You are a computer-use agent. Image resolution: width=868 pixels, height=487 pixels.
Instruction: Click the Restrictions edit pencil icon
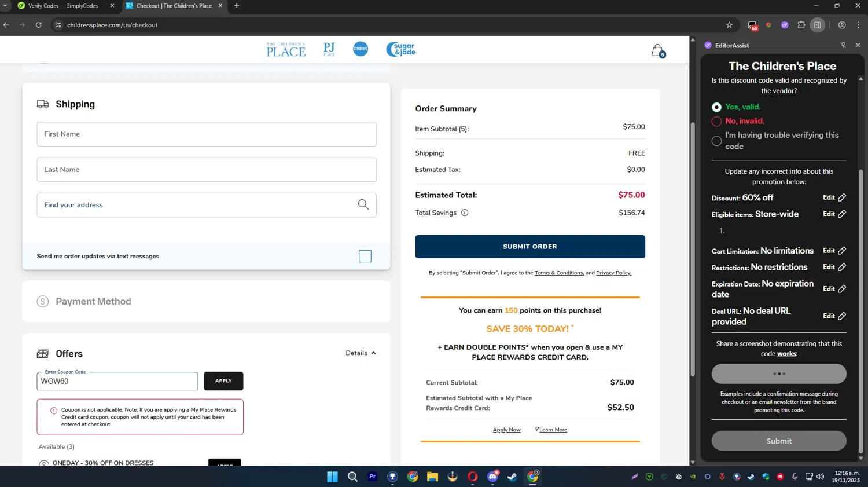[x=842, y=267]
